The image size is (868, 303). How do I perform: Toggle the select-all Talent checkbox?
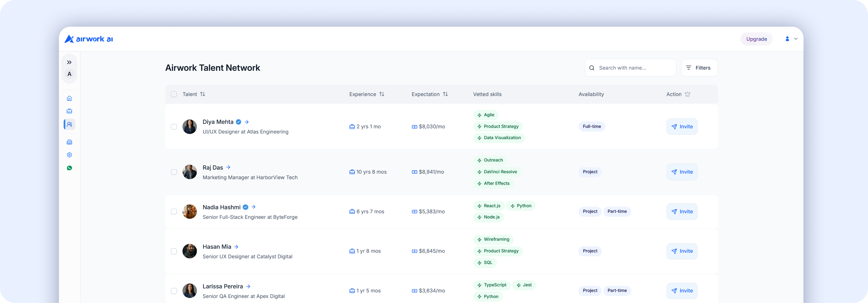tap(174, 94)
